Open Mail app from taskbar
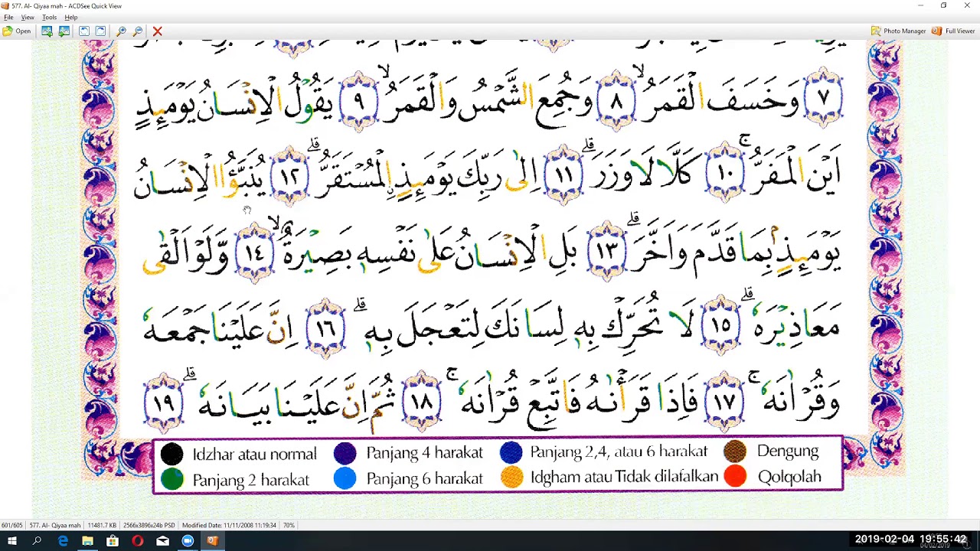The image size is (980, 551). coord(162,541)
